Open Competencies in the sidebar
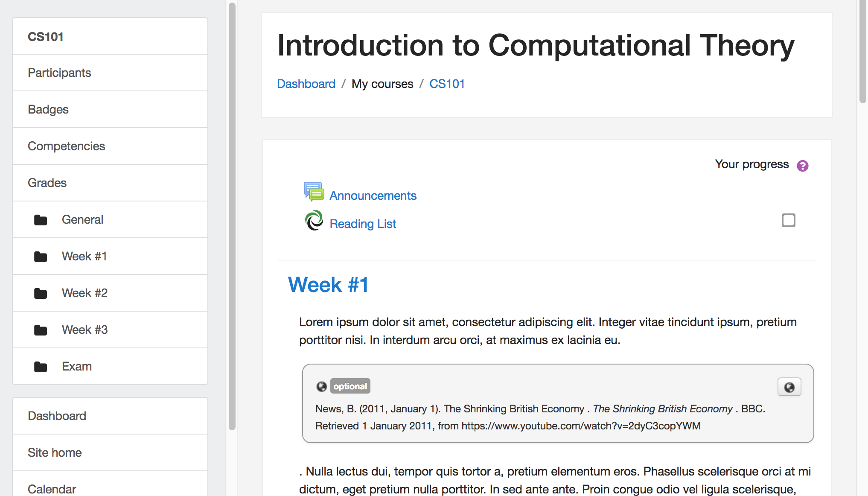This screenshot has height=496, width=868. [x=66, y=146]
